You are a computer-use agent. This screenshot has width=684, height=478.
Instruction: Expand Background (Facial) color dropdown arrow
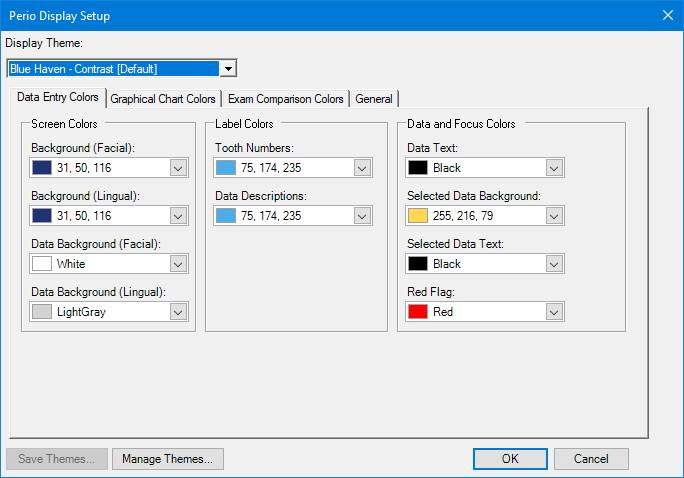178,168
